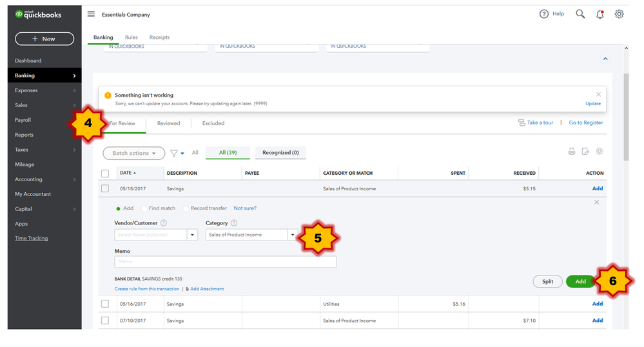This screenshot has width=644, height=347.
Task: Open the search magnifying glass
Action: click(580, 14)
